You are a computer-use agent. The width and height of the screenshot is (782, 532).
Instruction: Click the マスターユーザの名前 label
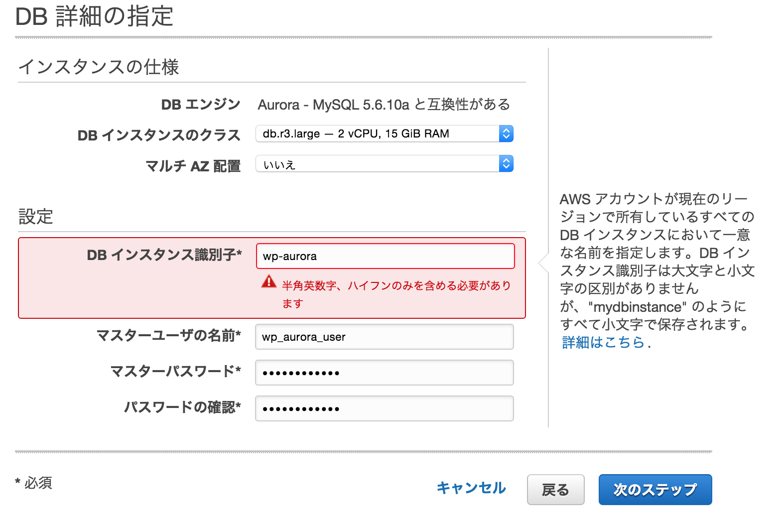coord(169,336)
